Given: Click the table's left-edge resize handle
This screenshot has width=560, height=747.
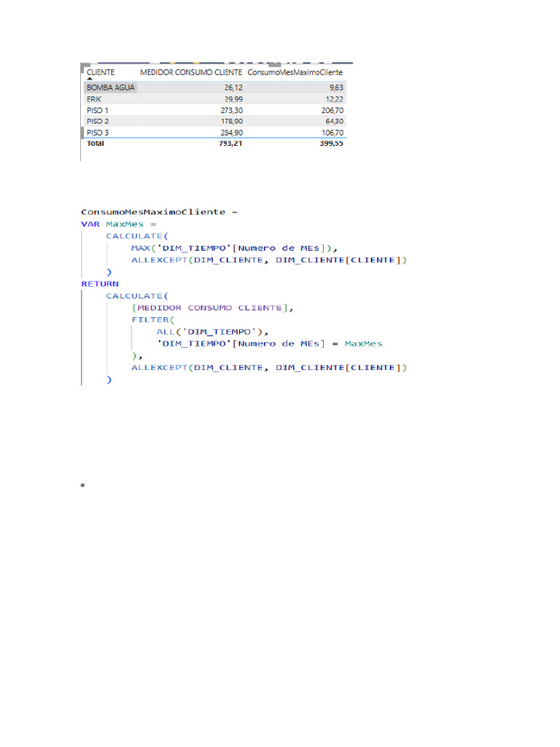Looking at the screenshot, I should click(x=82, y=133).
